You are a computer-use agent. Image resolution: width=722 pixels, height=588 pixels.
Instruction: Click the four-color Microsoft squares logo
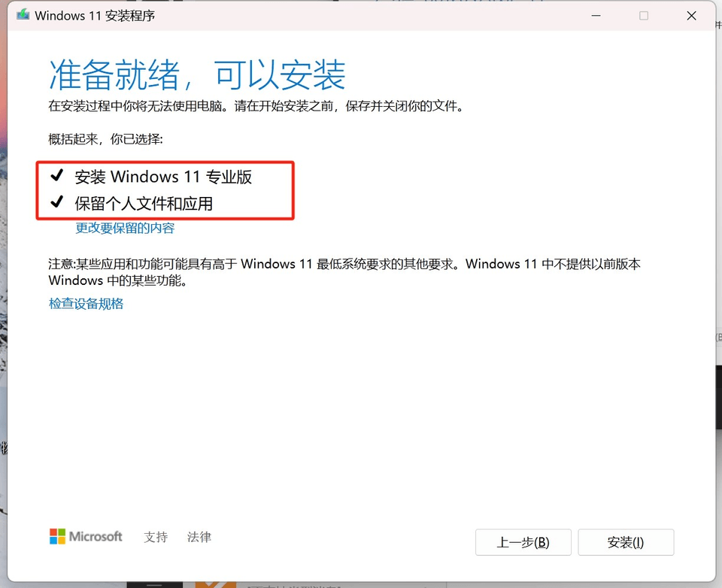click(57, 536)
